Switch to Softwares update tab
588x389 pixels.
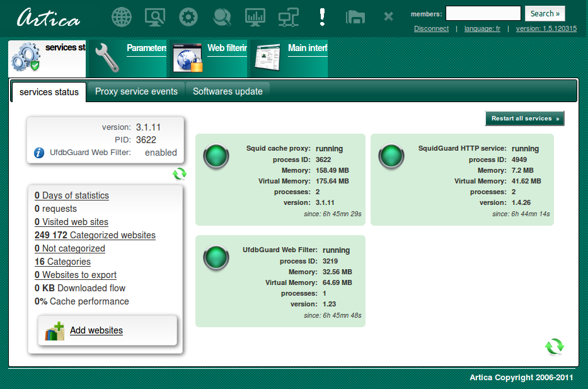(228, 91)
